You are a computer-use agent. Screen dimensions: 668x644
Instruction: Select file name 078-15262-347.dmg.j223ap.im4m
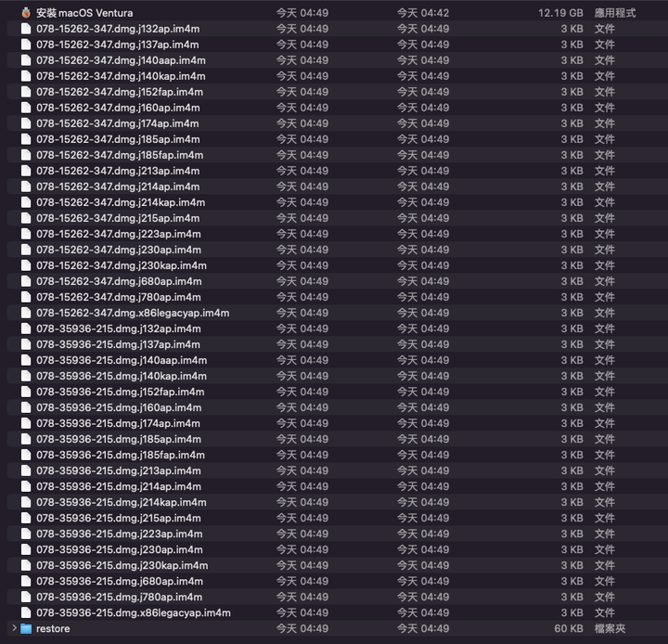click(119, 234)
